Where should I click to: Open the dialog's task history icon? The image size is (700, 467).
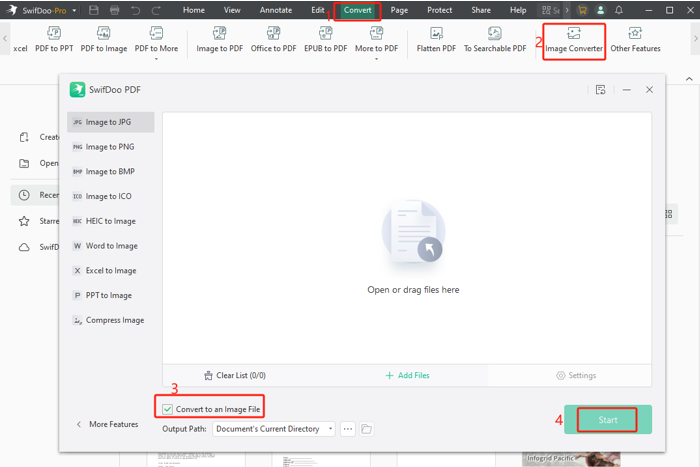600,90
